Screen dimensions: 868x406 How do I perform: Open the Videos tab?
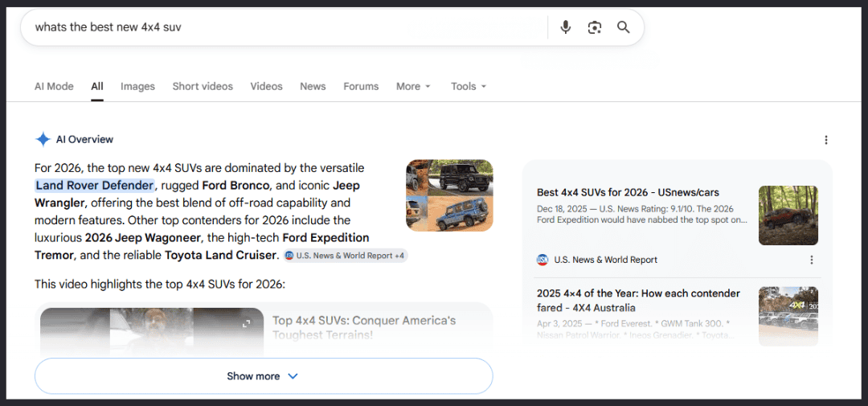tap(266, 86)
